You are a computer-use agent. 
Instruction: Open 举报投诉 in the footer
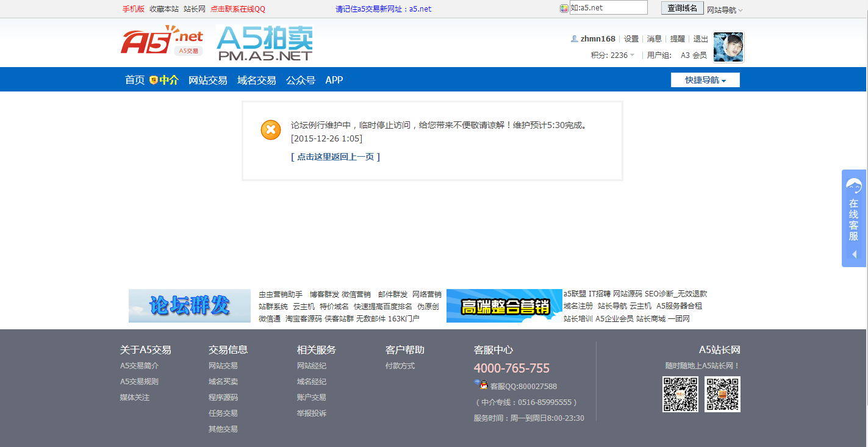pyautogui.click(x=312, y=413)
